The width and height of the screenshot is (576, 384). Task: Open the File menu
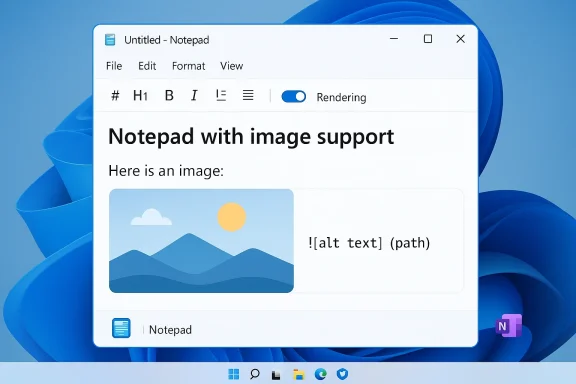tap(114, 66)
